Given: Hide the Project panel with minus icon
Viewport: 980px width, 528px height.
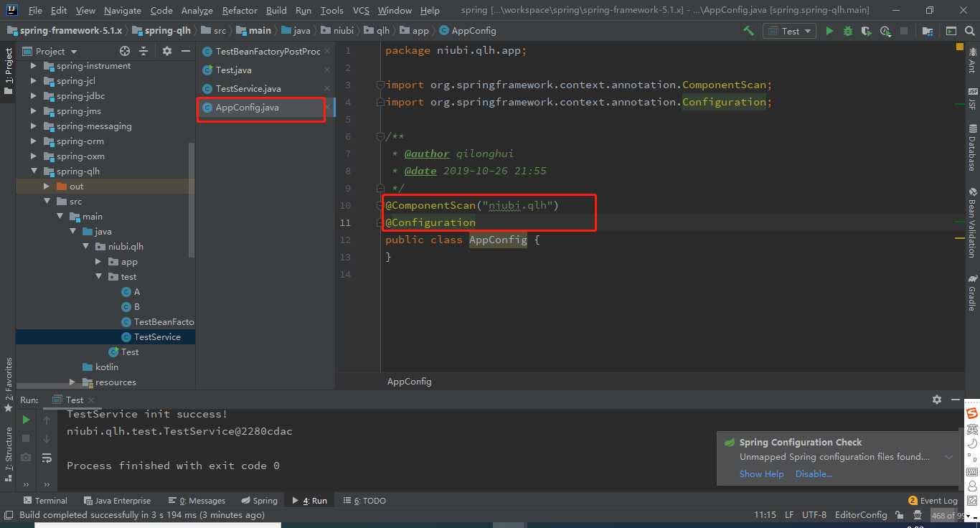Looking at the screenshot, I should tap(186, 51).
